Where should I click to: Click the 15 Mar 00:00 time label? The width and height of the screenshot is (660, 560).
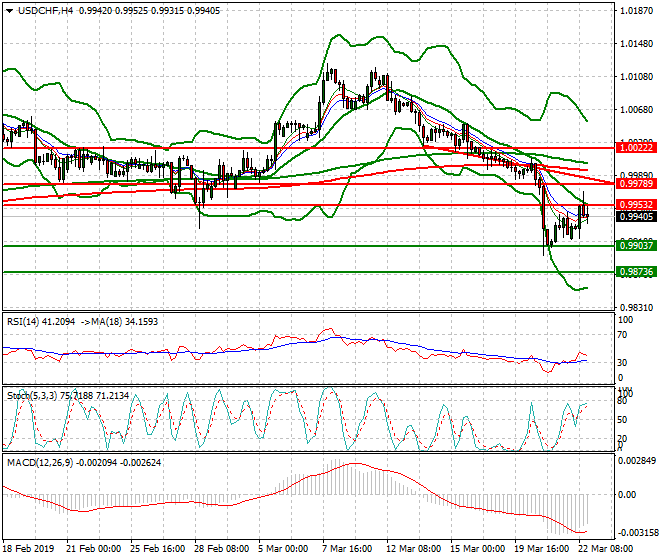tap(477, 549)
